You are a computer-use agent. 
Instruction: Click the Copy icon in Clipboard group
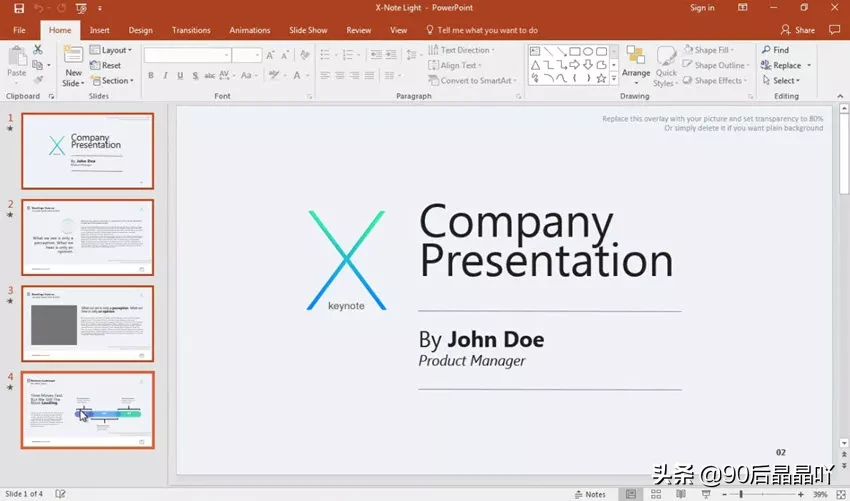click(37, 65)
